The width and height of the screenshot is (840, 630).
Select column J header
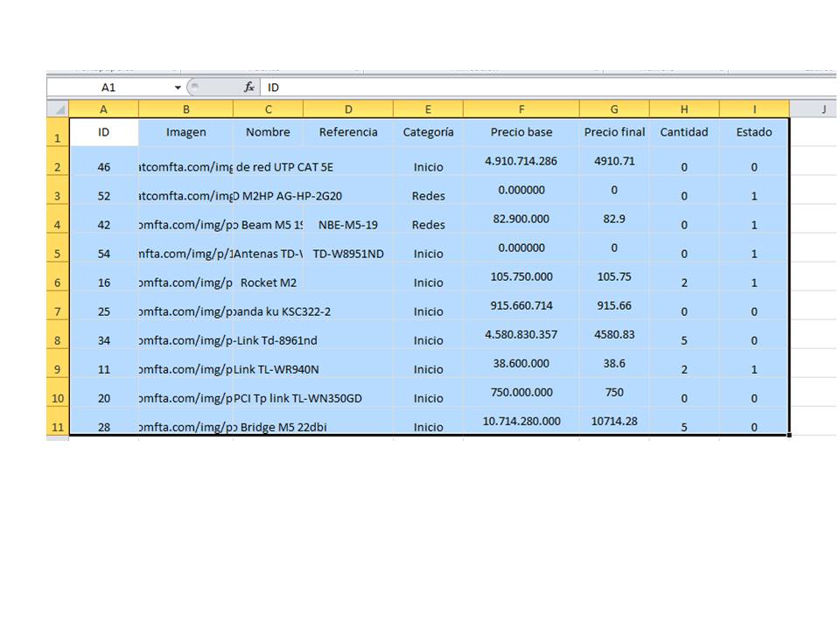coord(813,109)
